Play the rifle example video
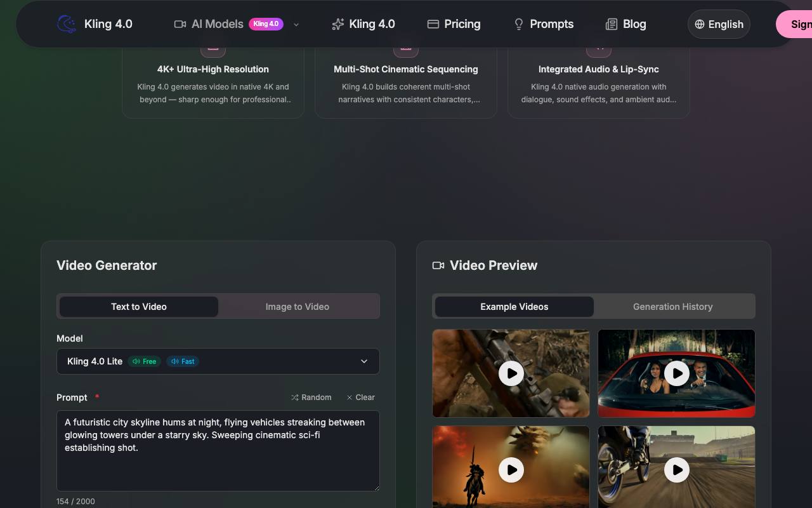This screenshot has height=508, width=812. (511, 373)
